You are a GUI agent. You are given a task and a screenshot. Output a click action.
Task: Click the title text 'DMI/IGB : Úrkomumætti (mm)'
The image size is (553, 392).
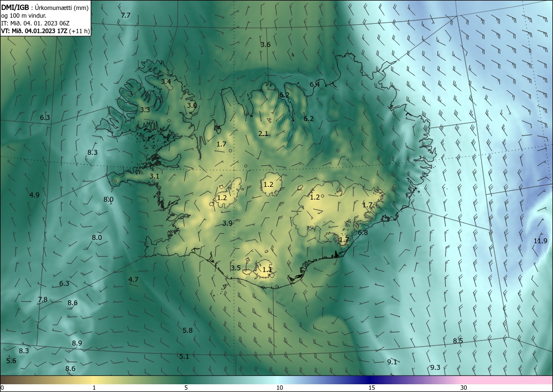tap(45, 8)
